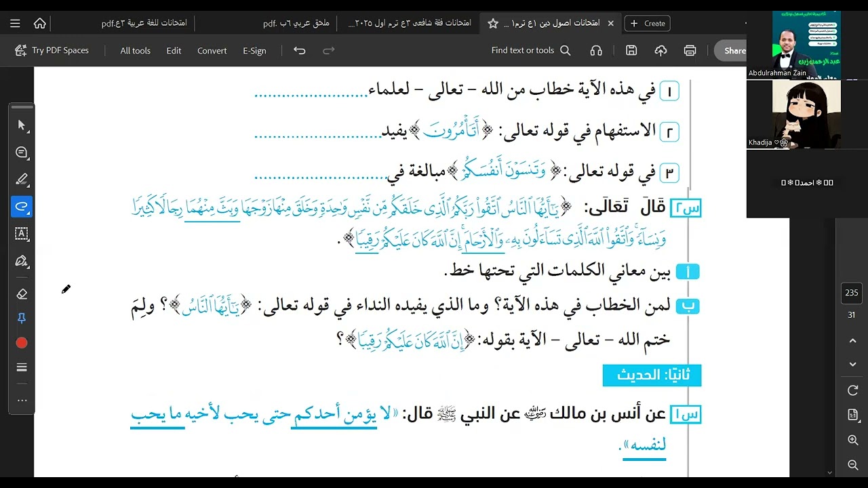The height and width of the screenshot is (488, 868).
Task: Go to the Home view icon
Action: click(x=40, y=23)
